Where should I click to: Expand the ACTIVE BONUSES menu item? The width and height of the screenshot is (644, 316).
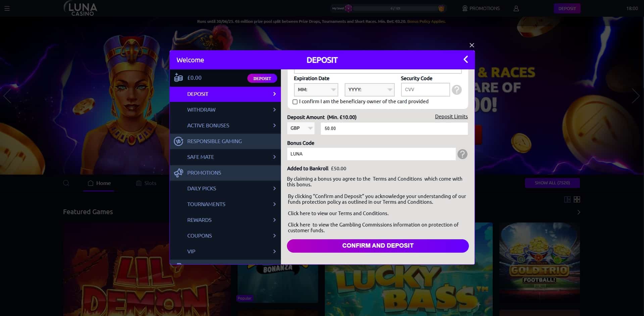click(225, 125)
